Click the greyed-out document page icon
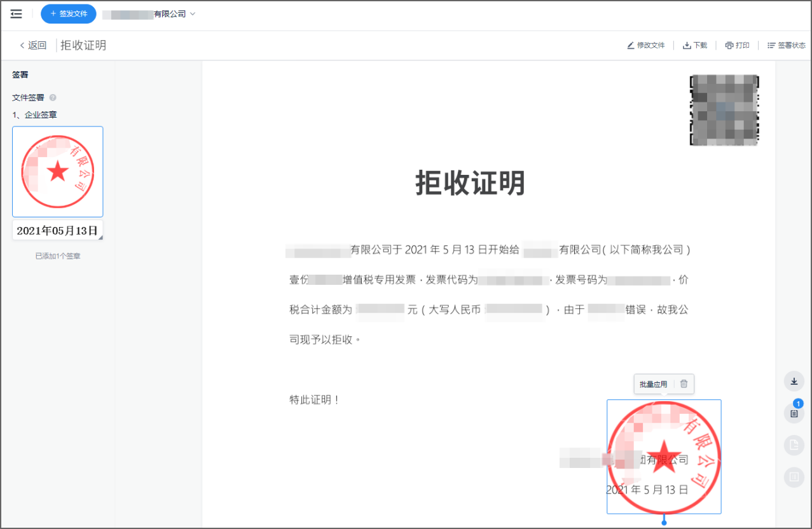The height and width of the screenshot is (529, 812). [794, 445]
